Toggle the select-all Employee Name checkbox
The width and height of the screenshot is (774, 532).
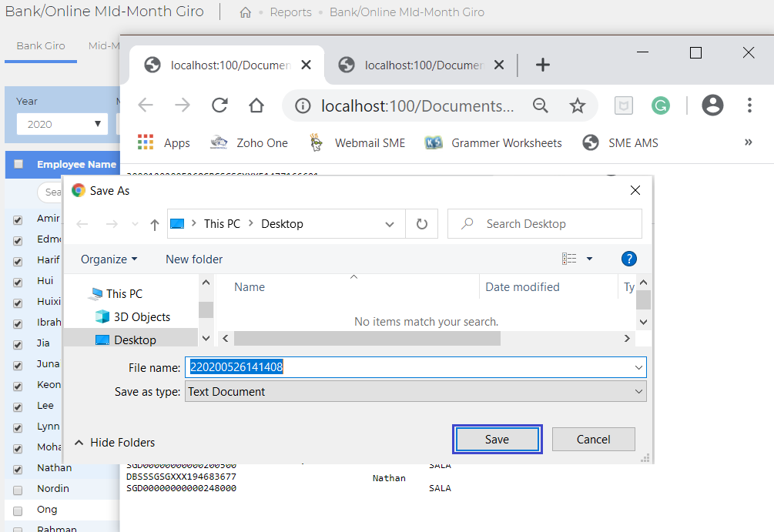tap(18, 164)
